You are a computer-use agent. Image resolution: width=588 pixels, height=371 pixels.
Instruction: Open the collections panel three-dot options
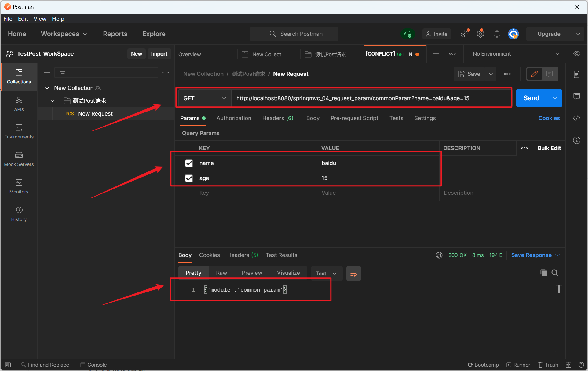click(166, 72)
